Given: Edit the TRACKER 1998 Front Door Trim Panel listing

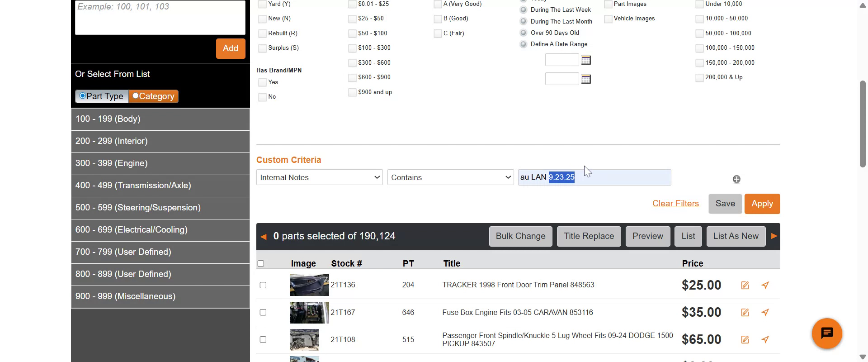Looking at the screenshot, I should tap(745, 285).
